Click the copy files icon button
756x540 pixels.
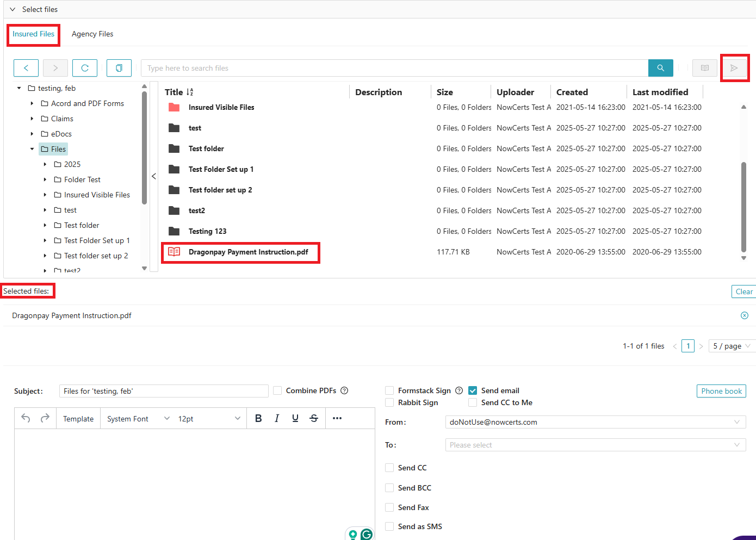pos(119,68)
